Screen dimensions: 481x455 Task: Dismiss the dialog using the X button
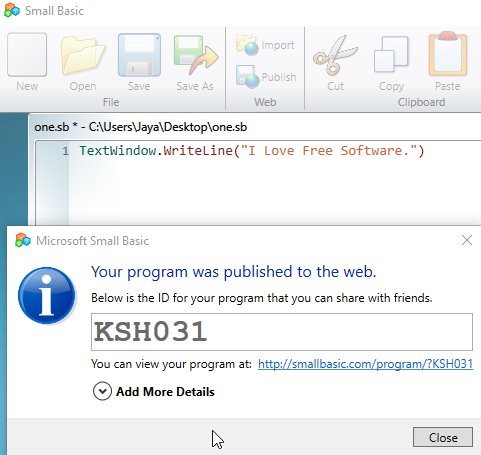pyautogui.click(x=467, y=240)
